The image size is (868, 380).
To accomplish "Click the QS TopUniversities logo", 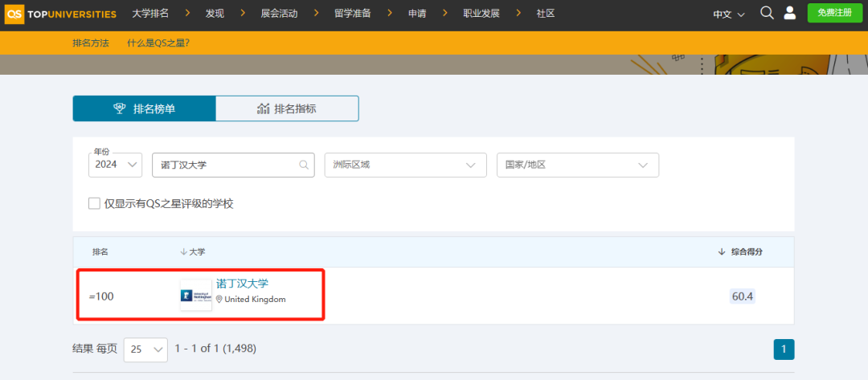I will [x=60, y=14].
